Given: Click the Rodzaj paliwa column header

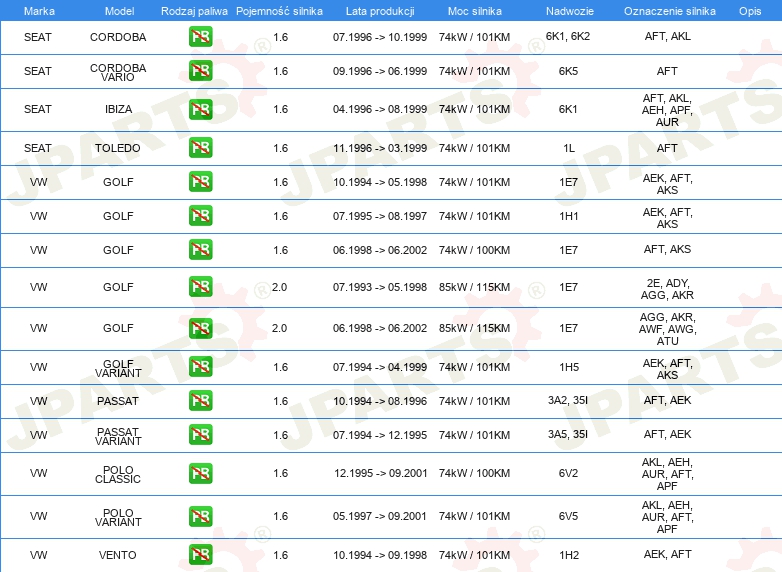Looking at the screenshot, I should pos(194,11).
